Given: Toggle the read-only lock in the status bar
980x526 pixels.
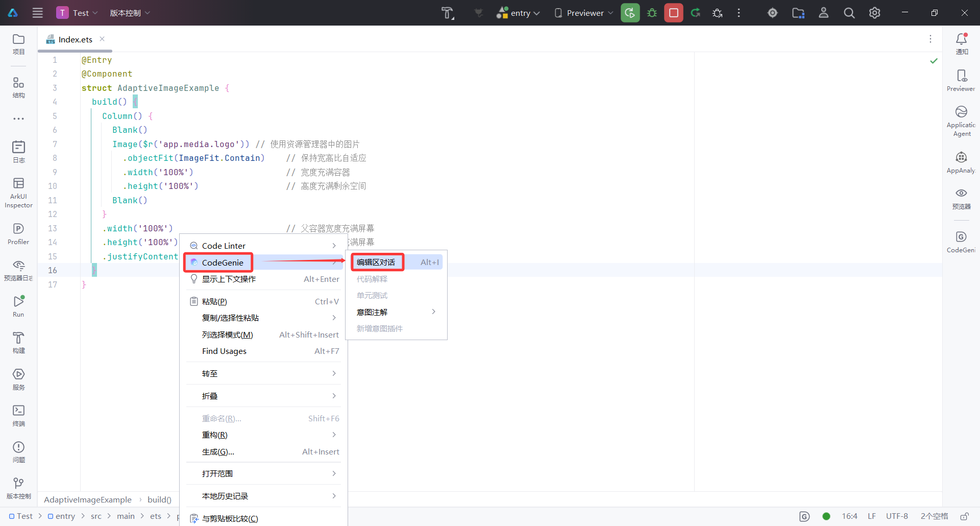Looking at the screenshot, I should [x=964, y=516].
